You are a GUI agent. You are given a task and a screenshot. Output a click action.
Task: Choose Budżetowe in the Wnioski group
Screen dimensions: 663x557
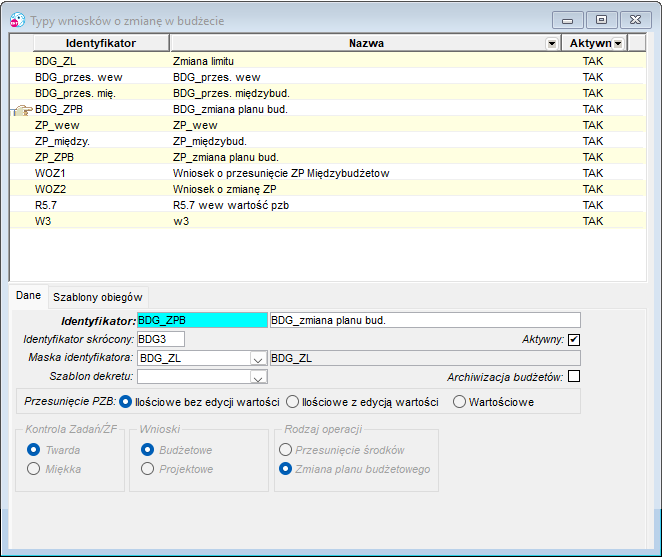click(x=147, y=450)
